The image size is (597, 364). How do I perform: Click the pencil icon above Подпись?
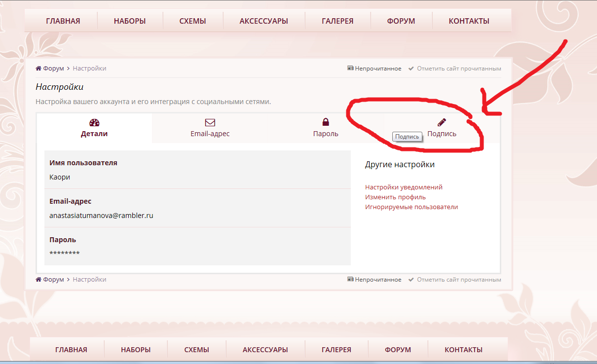point(442,122)
